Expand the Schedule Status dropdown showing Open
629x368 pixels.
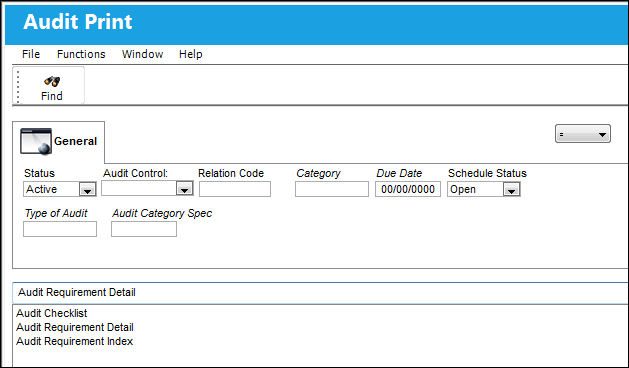coord(511,189)
